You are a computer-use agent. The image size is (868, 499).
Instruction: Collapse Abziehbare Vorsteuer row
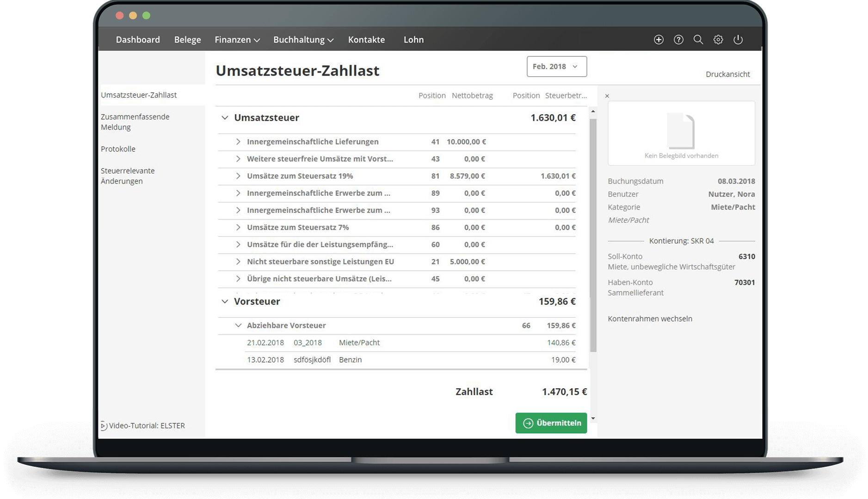point(238,325)
